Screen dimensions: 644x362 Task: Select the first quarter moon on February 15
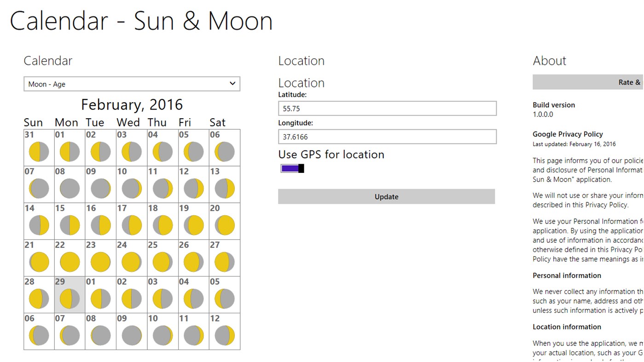coord(70,225)
